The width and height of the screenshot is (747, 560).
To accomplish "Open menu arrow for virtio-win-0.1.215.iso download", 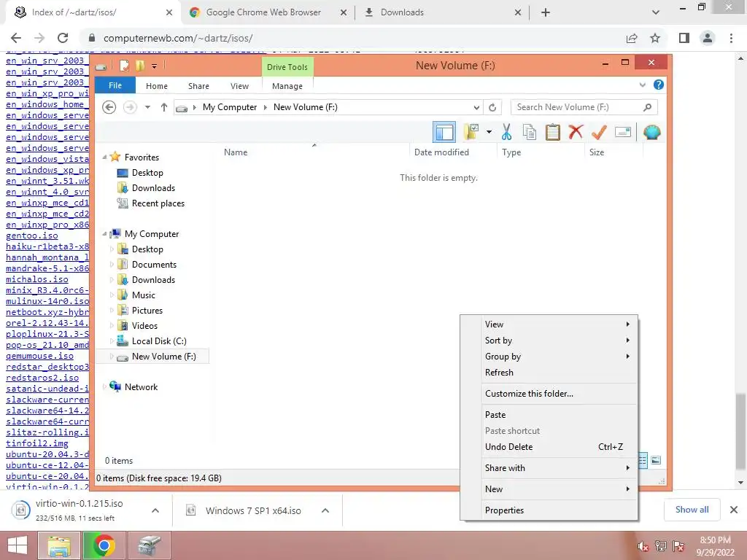I will pos(155,510).
